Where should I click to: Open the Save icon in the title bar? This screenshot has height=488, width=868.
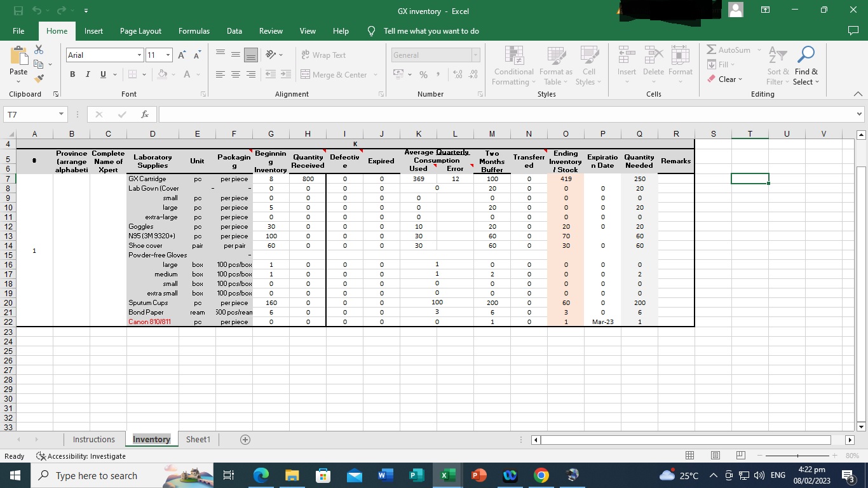coord(18,11)
